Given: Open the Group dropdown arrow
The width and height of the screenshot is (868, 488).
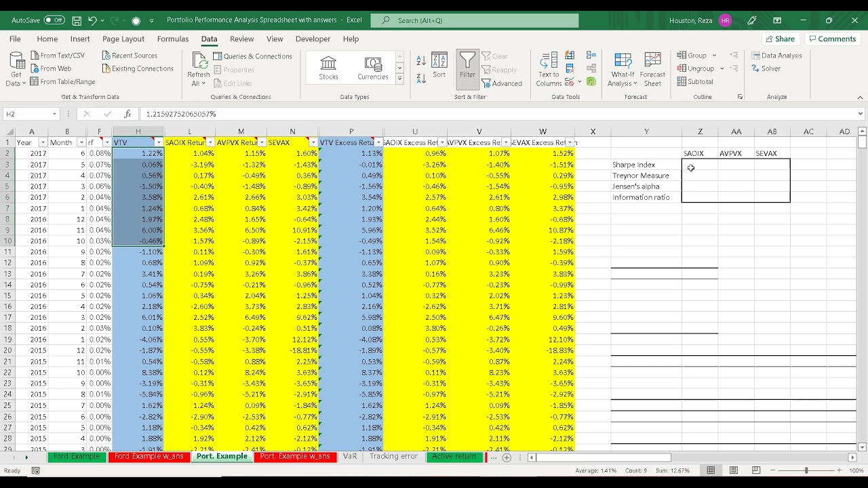Looking at the screenshot, I should pos(713,56).
